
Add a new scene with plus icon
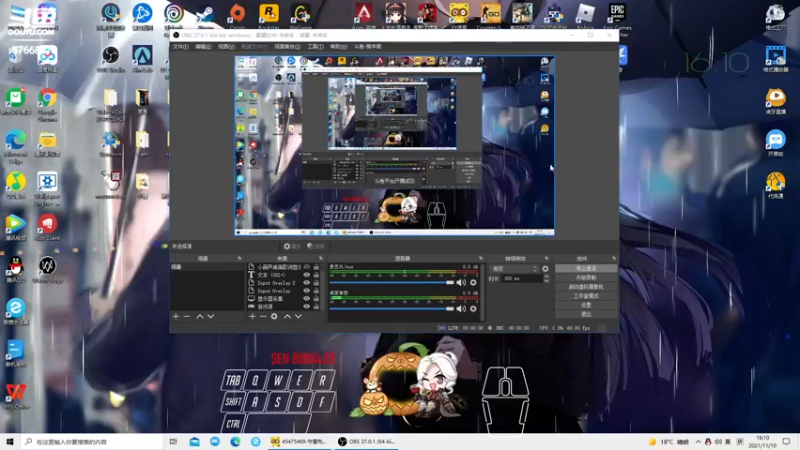click(x=176, y=316)
